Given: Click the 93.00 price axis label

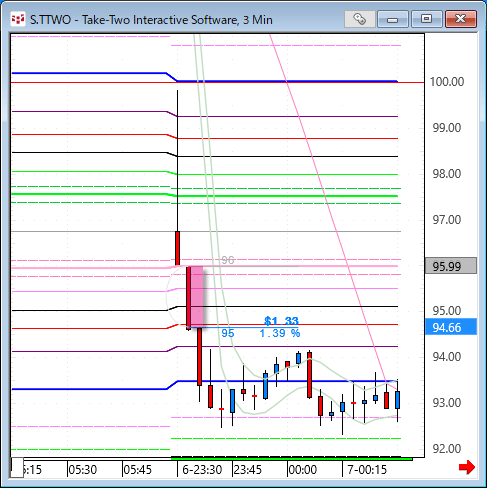Looking at the screenshot, I should click(447, 403).
